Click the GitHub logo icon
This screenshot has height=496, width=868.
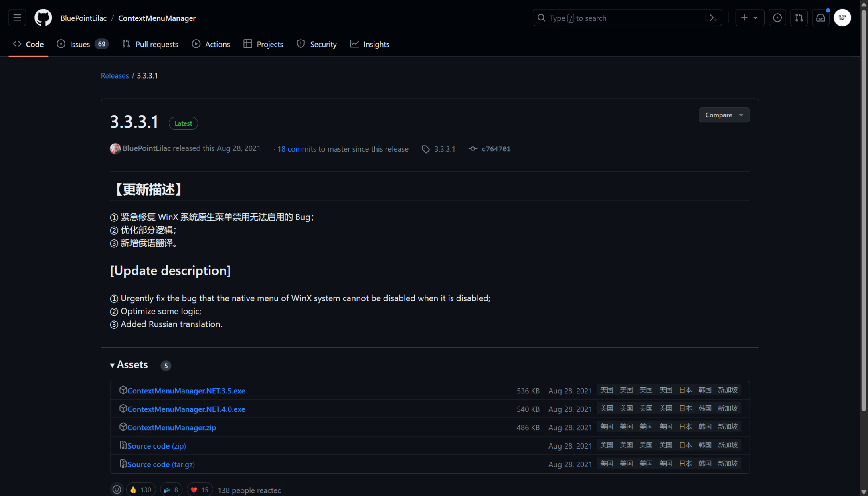tap(43, 18)
